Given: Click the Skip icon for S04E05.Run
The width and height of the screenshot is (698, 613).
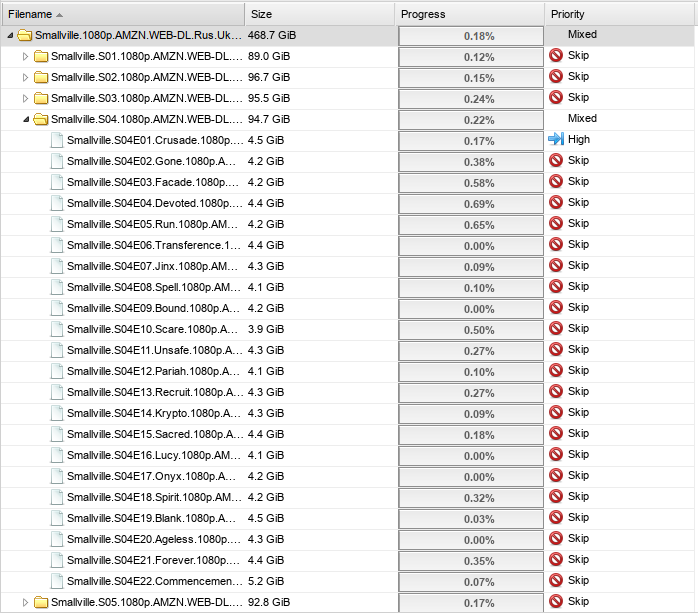Looking at the screenshot, I should click(x=556, y=223).
